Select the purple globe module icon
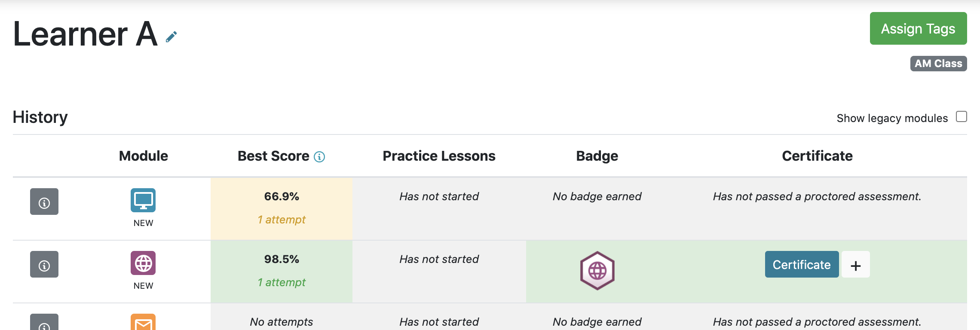The height and width of the screenshot is (330, 980). [x=143, y=263]
